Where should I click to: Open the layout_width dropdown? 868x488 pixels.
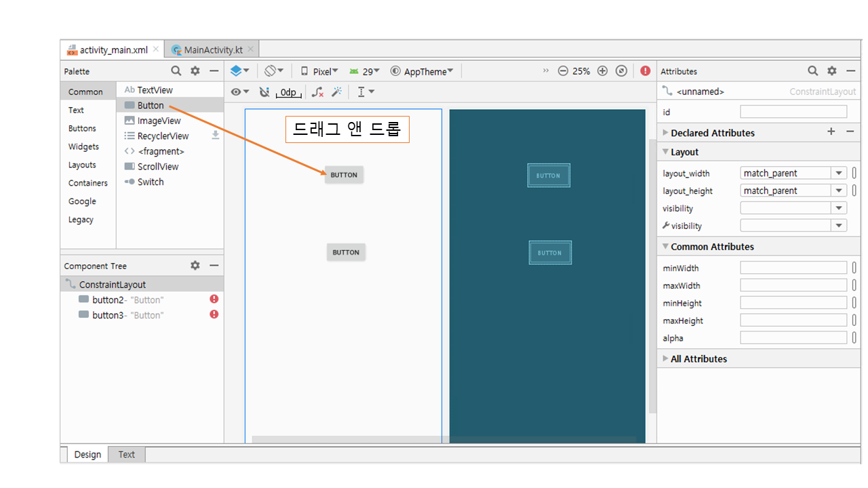[x=839, y=174]
